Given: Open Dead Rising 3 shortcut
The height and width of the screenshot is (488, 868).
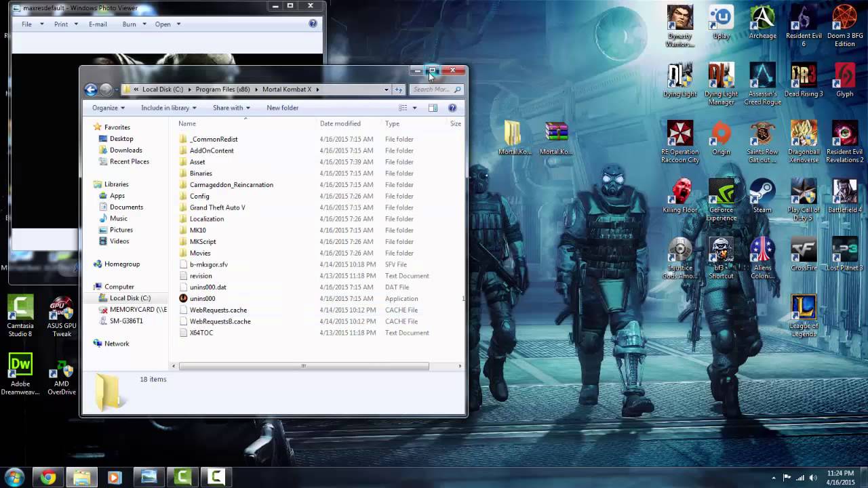Looking at the screenshot, I should pyautogui.click(x=804, y=80).
